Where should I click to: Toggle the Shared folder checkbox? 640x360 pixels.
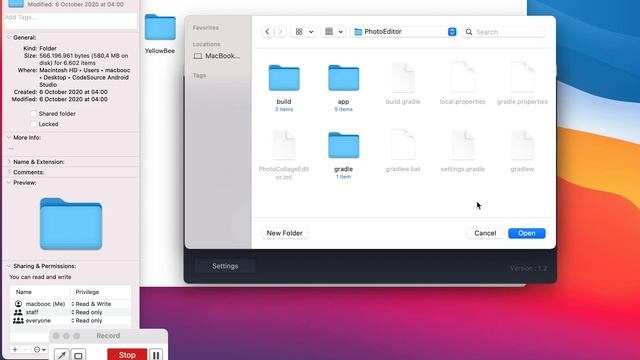tap(33, 114)
